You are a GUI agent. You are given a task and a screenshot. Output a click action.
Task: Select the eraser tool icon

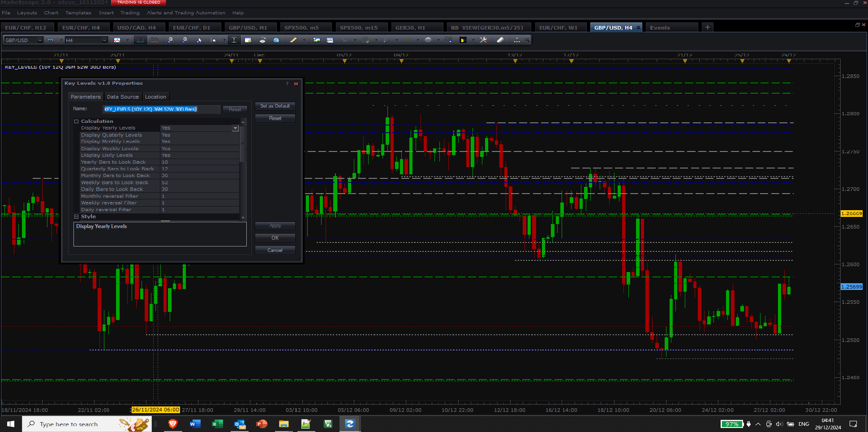point(500,40)
